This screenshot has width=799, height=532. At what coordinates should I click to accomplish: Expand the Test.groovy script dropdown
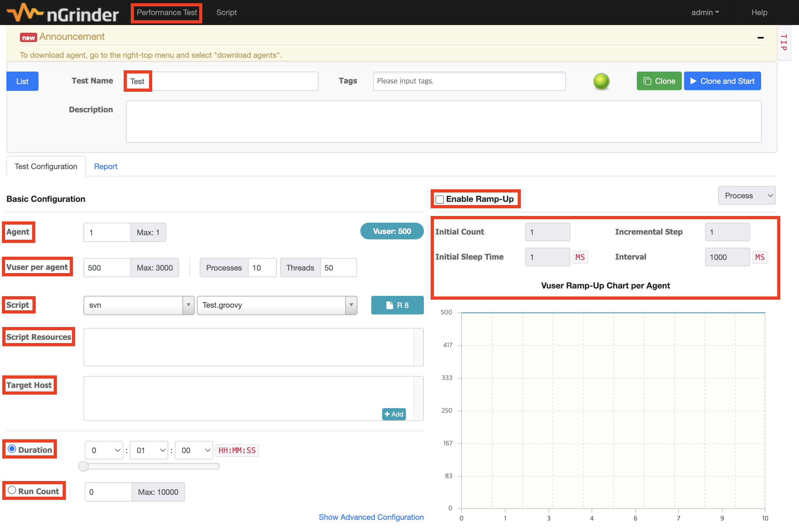pos(351,305)
